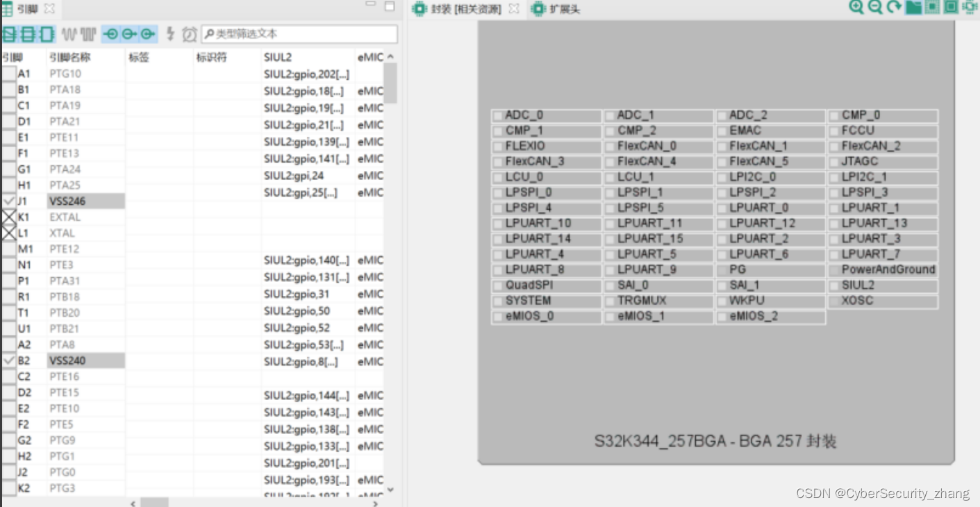Tick the checkbox for pin A1
The image size is (980, 507).
[x=8, y=74]
